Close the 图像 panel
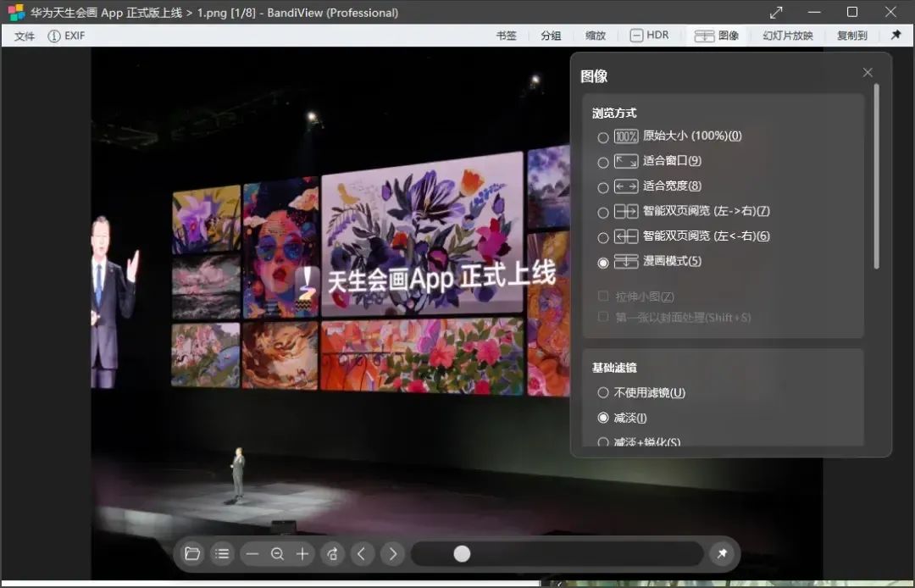 868,72
